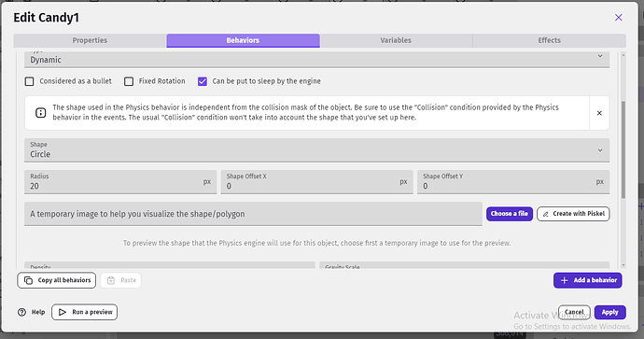Switch to the Variables tab
The width and height of the screenshot is (644, 339).
click(x=396, y=40)
